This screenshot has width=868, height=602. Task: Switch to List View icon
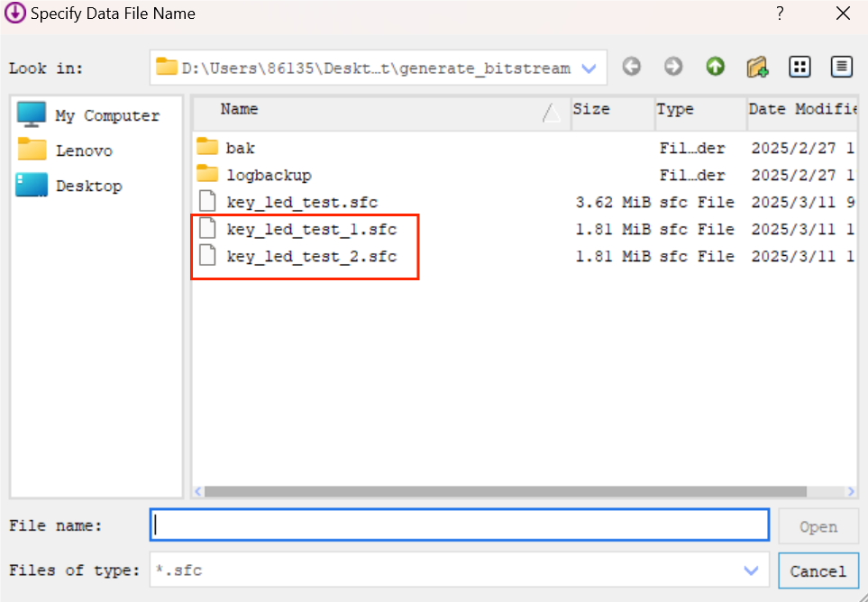[x=799, y=67]
